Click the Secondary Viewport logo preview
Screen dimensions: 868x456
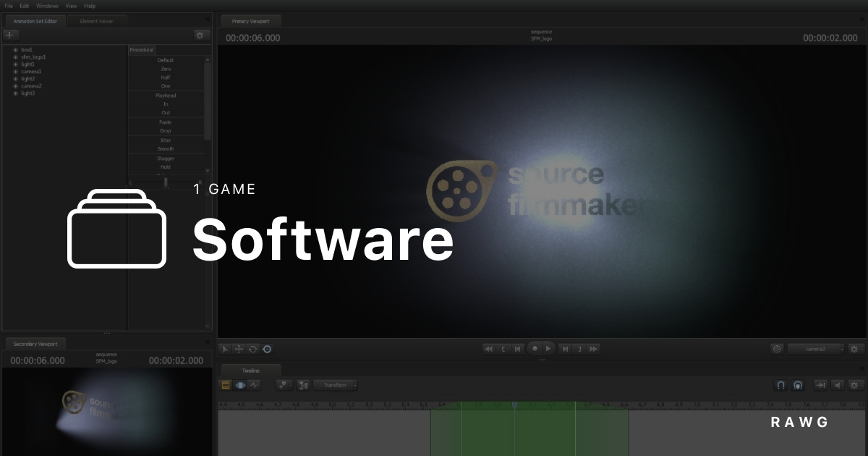[107, 410]
